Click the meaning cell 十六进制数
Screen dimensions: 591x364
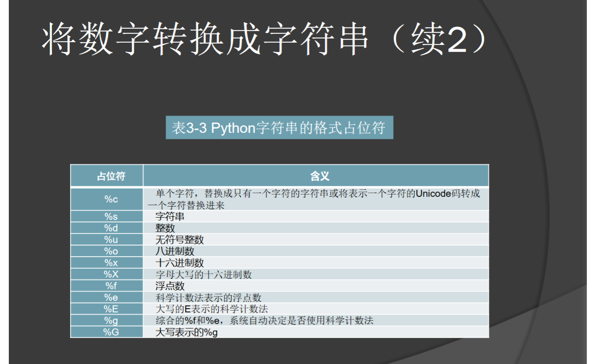tap(316, 263)
